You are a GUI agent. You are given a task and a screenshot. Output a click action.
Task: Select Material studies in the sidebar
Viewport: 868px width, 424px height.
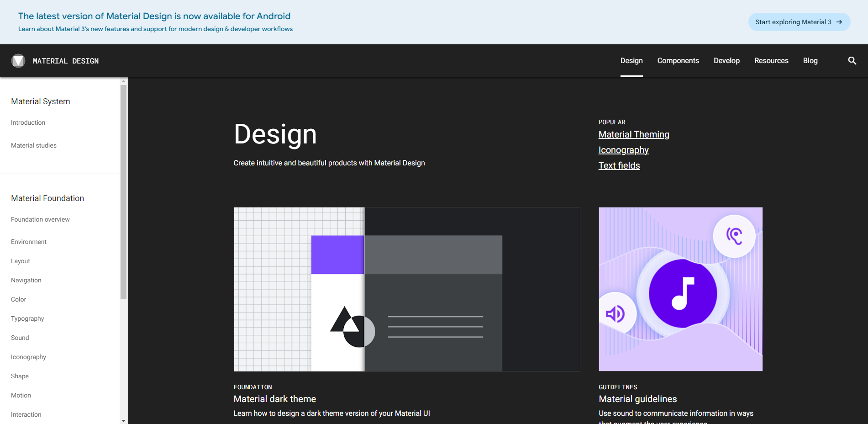pos(34,145)
